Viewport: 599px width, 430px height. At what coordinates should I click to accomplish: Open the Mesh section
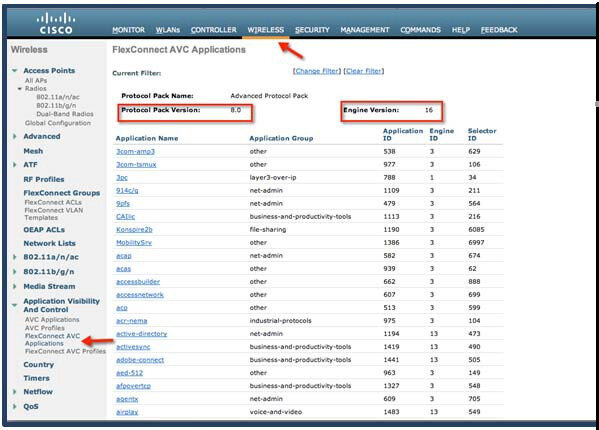pyautogui.click(x=33, y=151)
